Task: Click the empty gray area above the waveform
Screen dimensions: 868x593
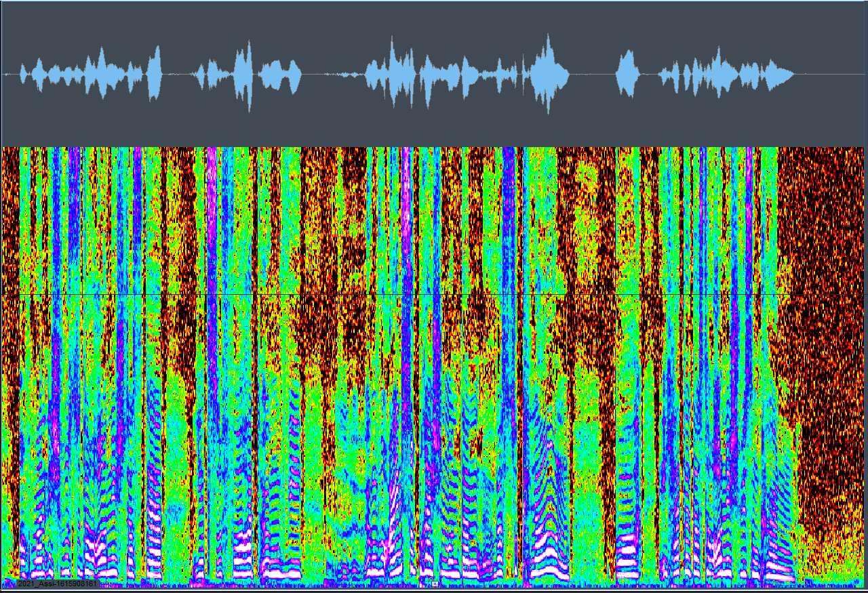Action: (434, 20)
